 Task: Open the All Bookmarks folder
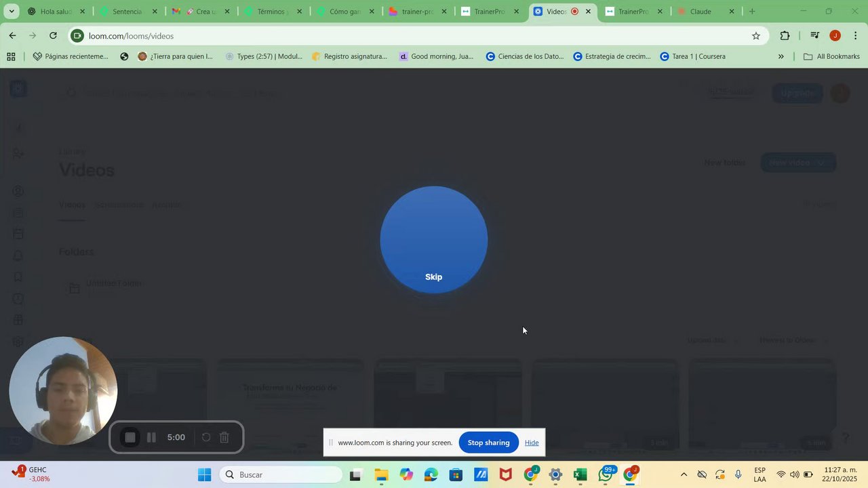point(831,57)
